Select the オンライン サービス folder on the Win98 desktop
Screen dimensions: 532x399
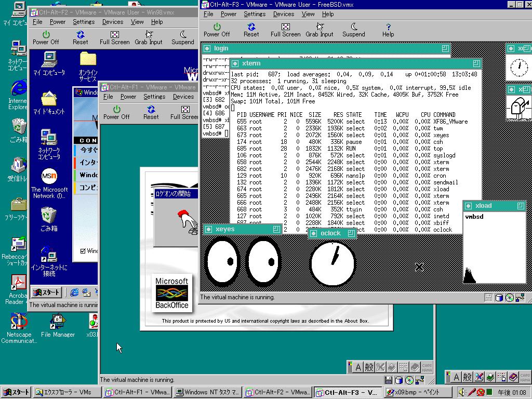pos(88,67)
